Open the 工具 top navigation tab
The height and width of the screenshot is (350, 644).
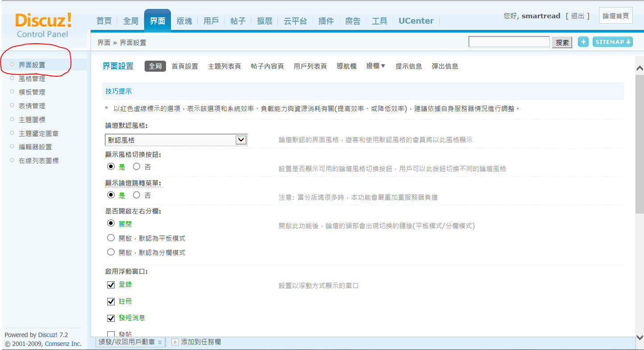point(380,21)
